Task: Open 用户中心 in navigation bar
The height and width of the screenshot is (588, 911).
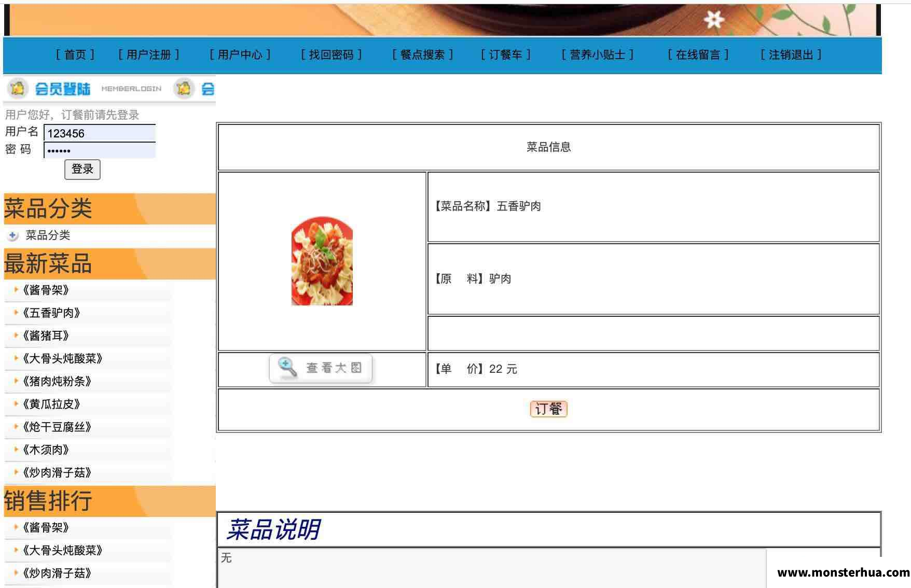Action: (x=240, y=54)
